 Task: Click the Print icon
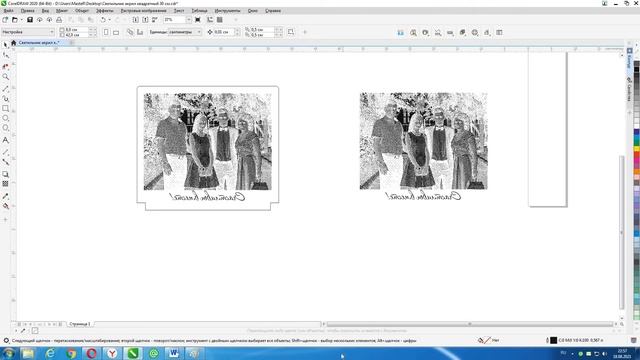[x=59, y=20]
